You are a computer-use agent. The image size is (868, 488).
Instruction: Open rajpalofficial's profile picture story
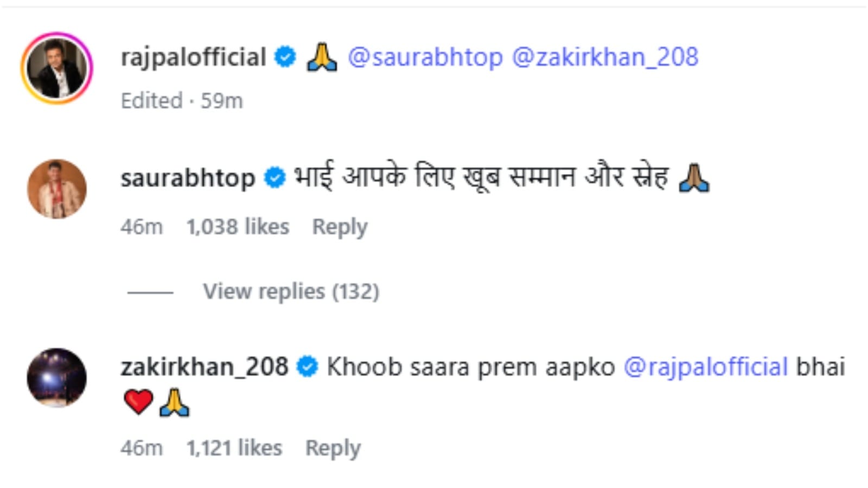pyautogui.click(x=57, y=68)
